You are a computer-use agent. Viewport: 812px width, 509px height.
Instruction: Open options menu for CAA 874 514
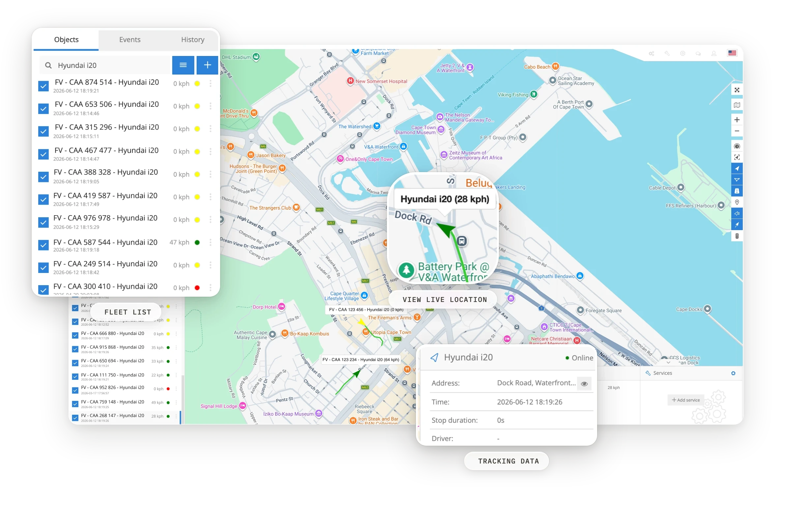coord(211,83)
